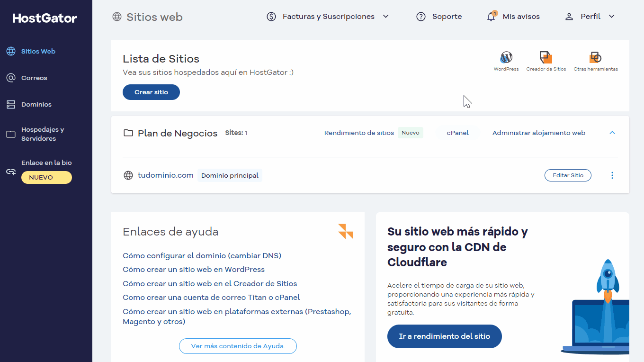Click the question mark Soporte icon

click(x=421, y=17)
